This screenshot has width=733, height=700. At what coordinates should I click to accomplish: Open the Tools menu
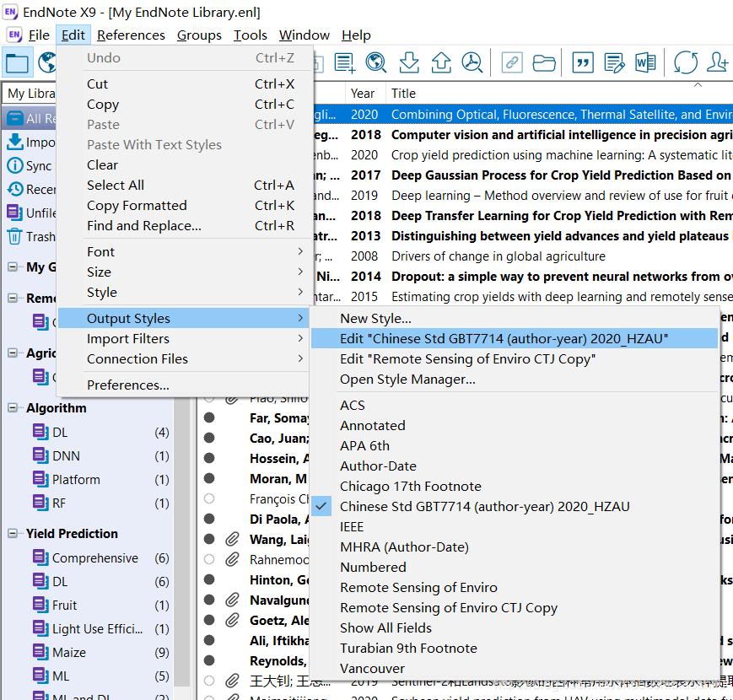(250, 35)
